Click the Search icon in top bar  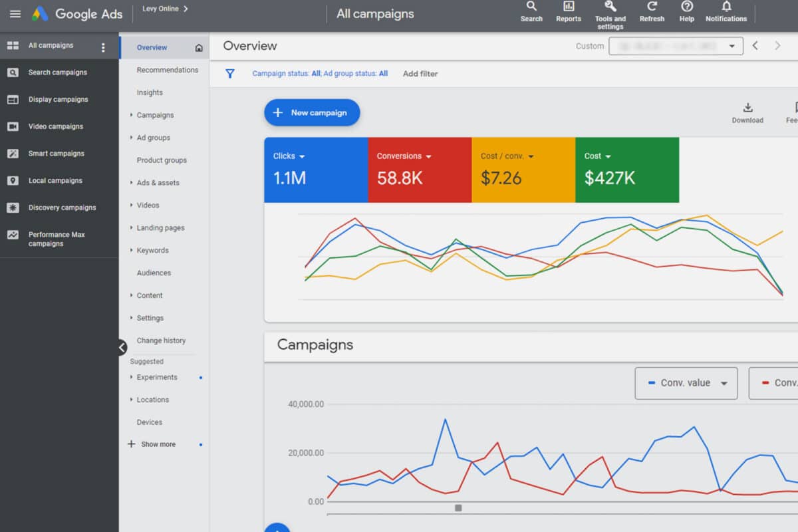(531, 9)
